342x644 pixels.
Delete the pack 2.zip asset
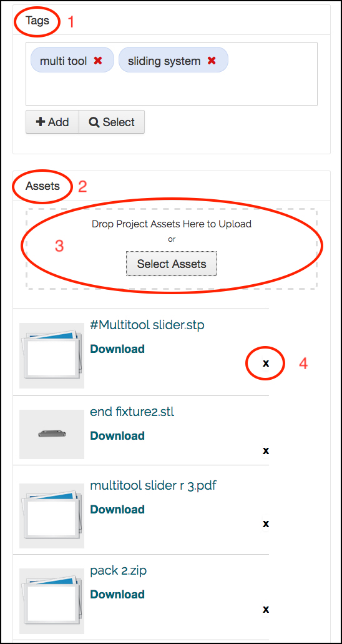[x=266, y=608]
